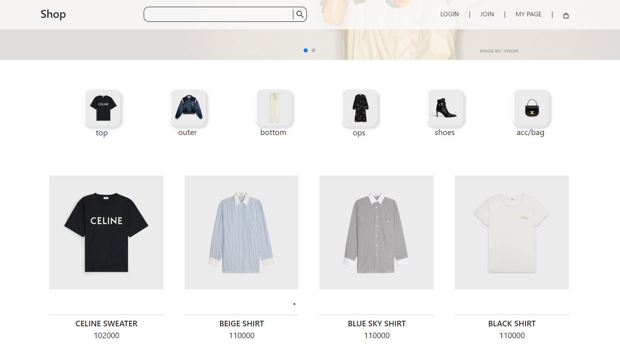
Task: Open the shopping cart bag icon
Action: pyautogui.click(x=566, y=15)
